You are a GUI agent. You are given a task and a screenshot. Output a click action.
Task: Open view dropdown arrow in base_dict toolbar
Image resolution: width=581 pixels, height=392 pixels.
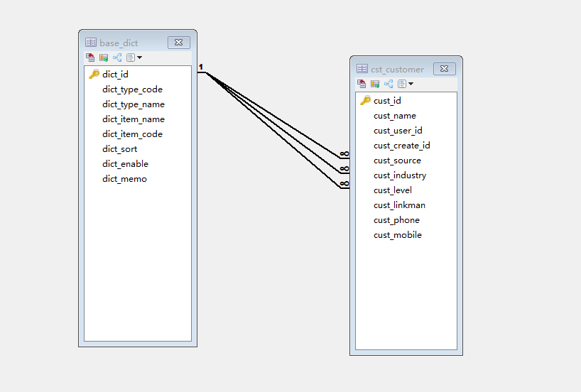(x=139, y=58)
